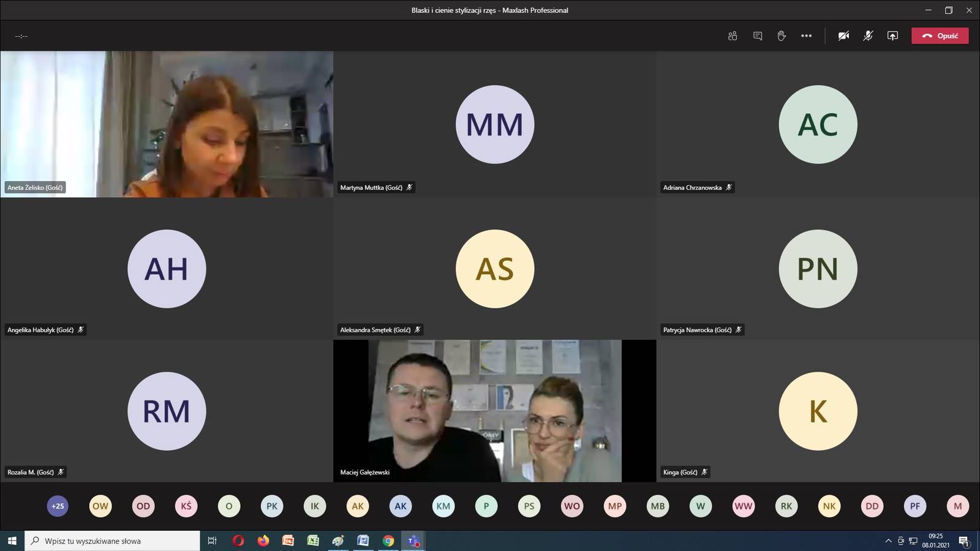Image resolution: width=980 pixels, height=551 pixels.
Task: Open the Windows Start menu
Action: click(x=12, y=541)
